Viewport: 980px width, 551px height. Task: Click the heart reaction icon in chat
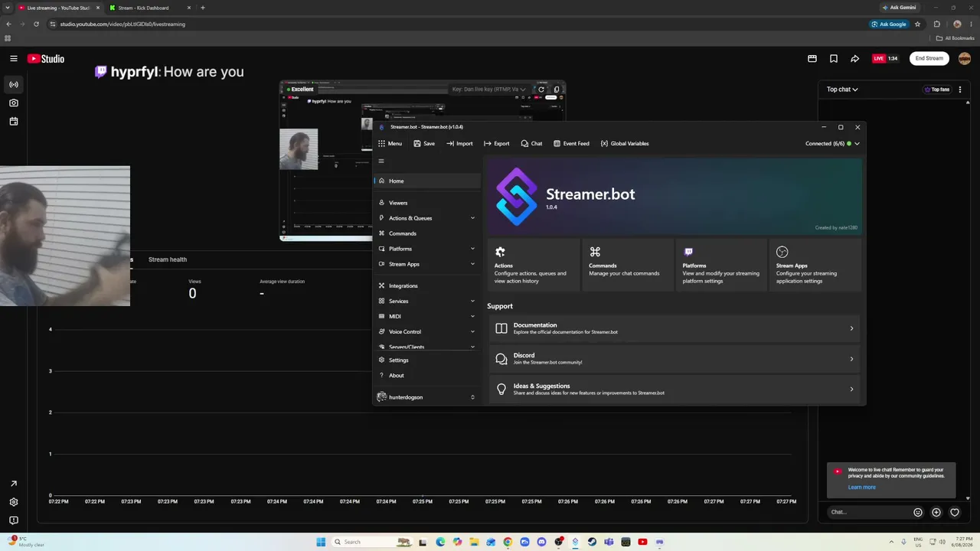point(955,513)
